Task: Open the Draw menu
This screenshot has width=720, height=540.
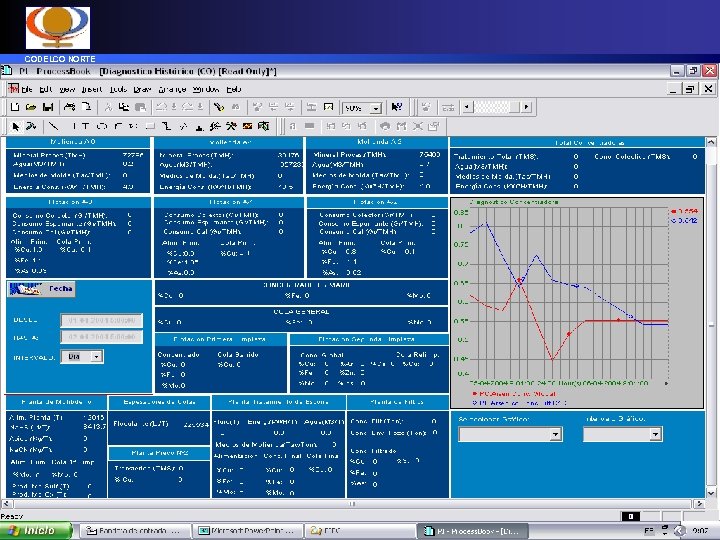Action: click(144, 89)
